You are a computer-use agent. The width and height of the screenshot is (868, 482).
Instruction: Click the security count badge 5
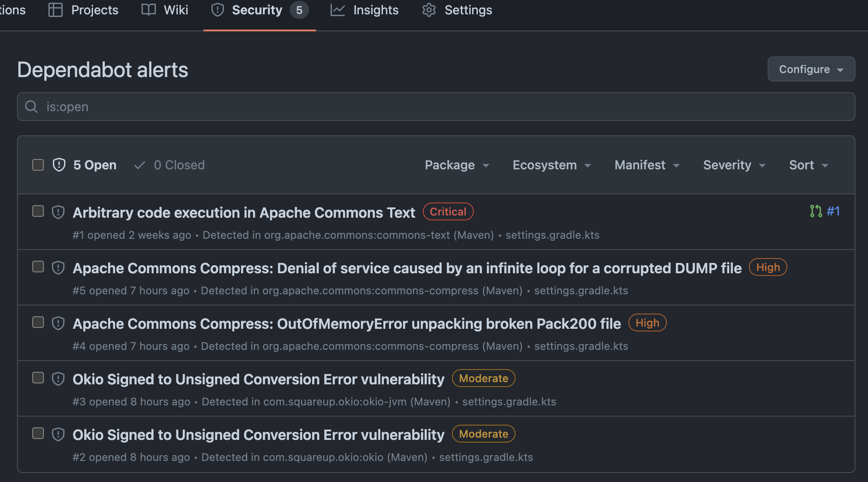click(299, 10)
